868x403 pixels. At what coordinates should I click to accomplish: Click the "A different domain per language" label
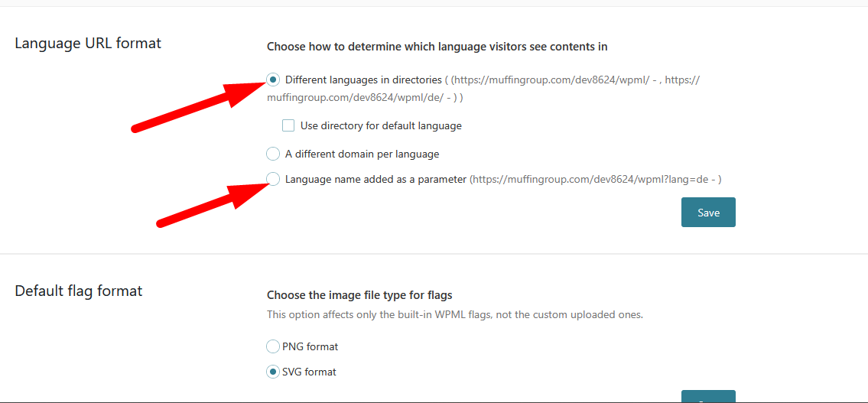tap(362, 154)
